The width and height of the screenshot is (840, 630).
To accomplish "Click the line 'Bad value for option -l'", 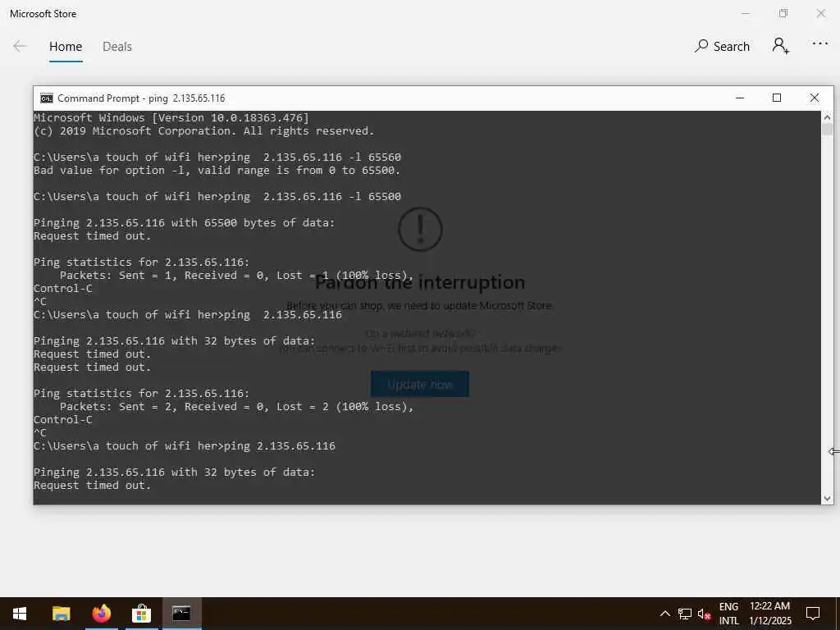I will click(x=217, y=171).
